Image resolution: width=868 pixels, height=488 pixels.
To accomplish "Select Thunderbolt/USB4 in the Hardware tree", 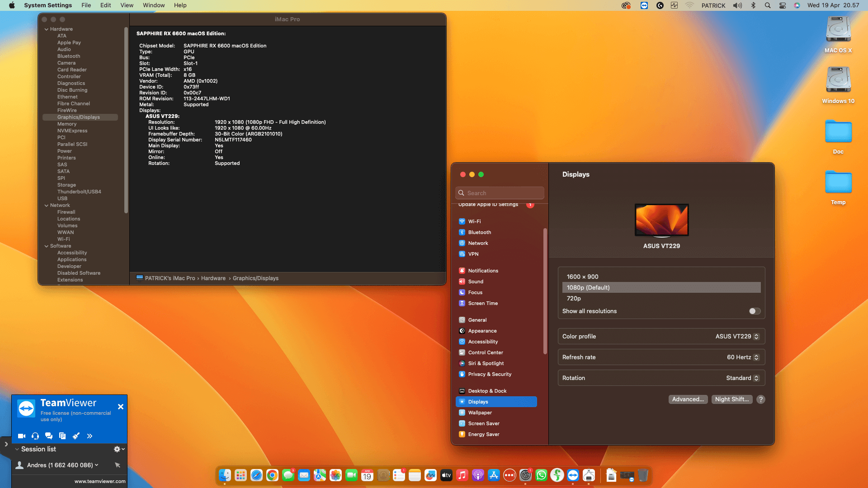I will tap(80, 192).
